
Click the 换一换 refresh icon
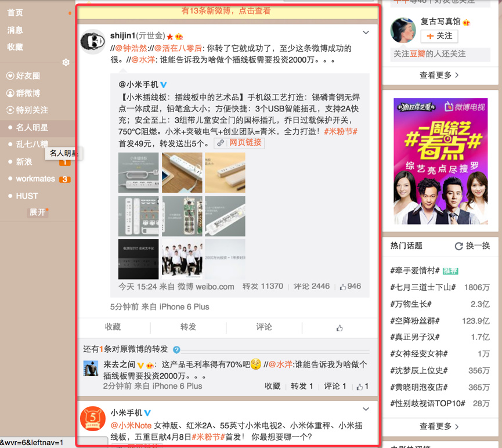tap(459, 246)
